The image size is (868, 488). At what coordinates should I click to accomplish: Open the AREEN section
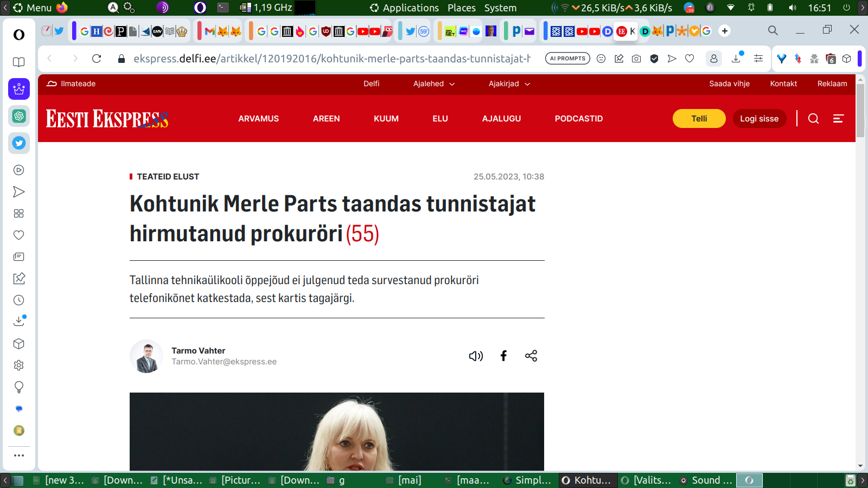click(x=327, y=119)
